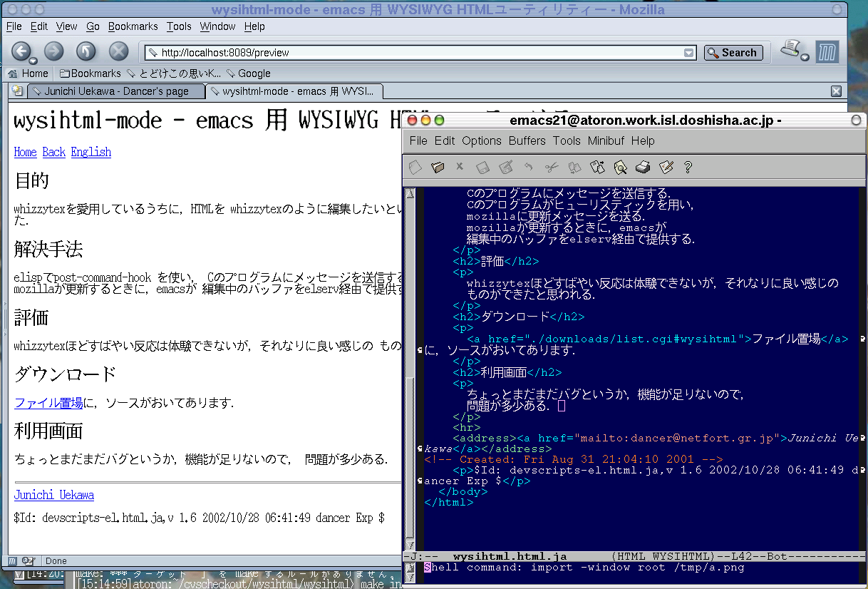Click the Open File folder icon in Emacs
Viewport: 868px width, 589px height.
pos(438,167)
